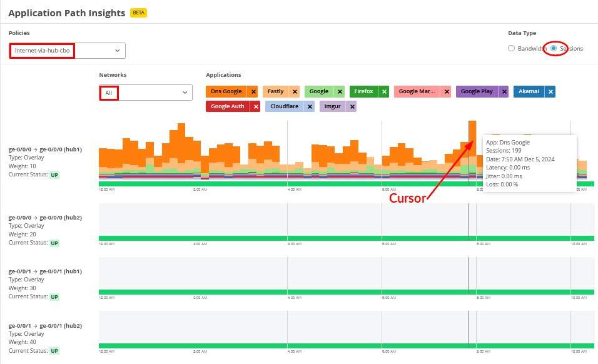Click the UP status badge for hub2 ge-0/0/0
Viewport: 598px width, 364px height.
54,243
